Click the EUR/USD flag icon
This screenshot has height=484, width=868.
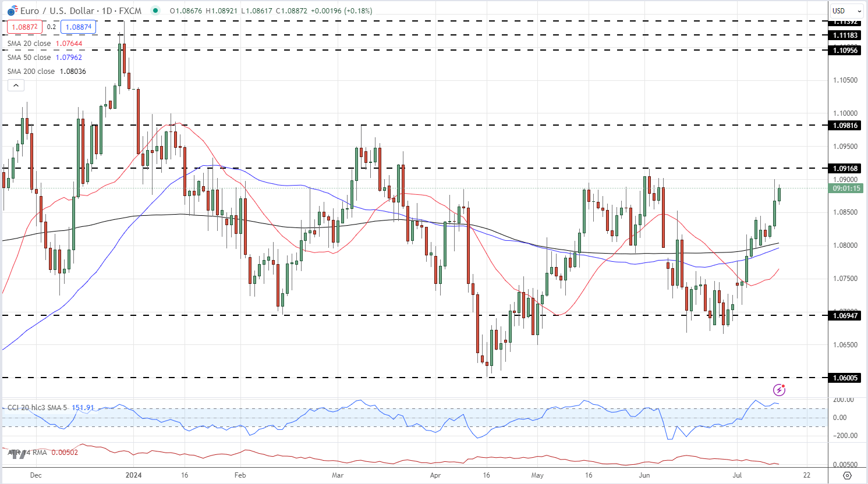12,10
